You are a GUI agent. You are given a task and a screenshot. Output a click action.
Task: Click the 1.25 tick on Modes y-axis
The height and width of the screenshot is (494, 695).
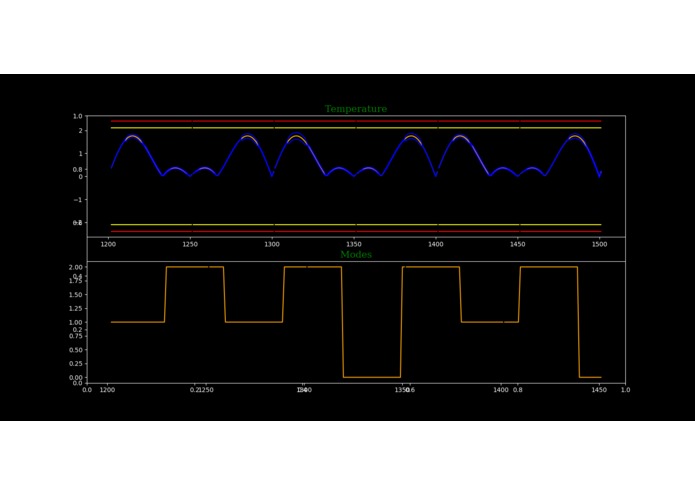[76, 308]
